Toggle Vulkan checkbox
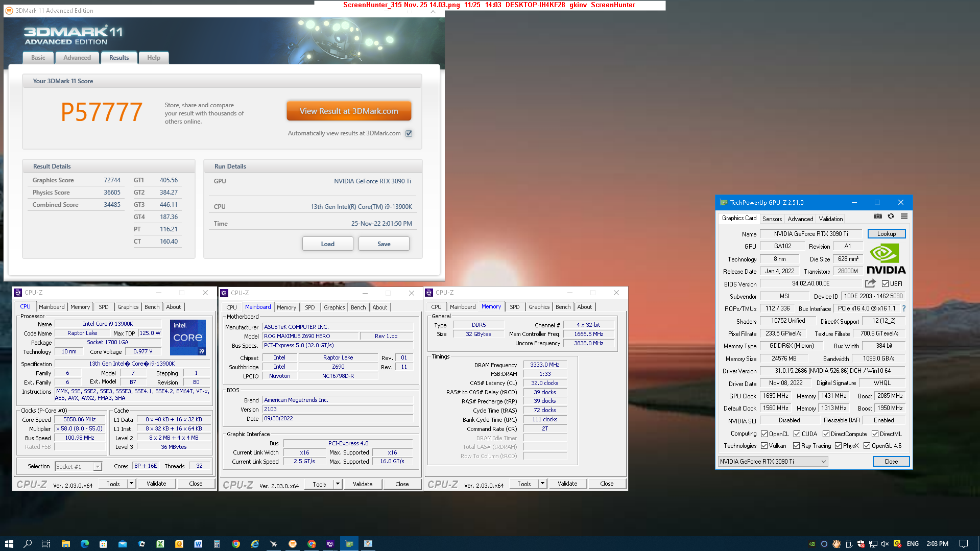This screenshot has height=551, width=980. coord(764,446)
